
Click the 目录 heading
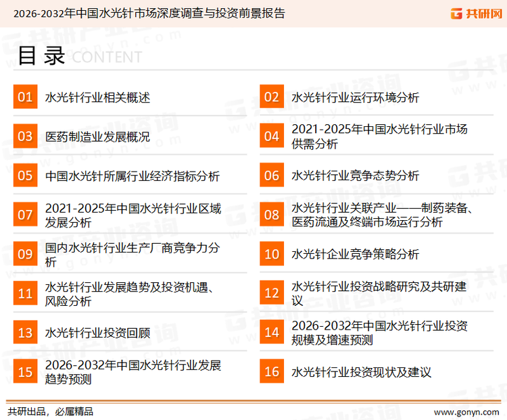click(41, 57)
